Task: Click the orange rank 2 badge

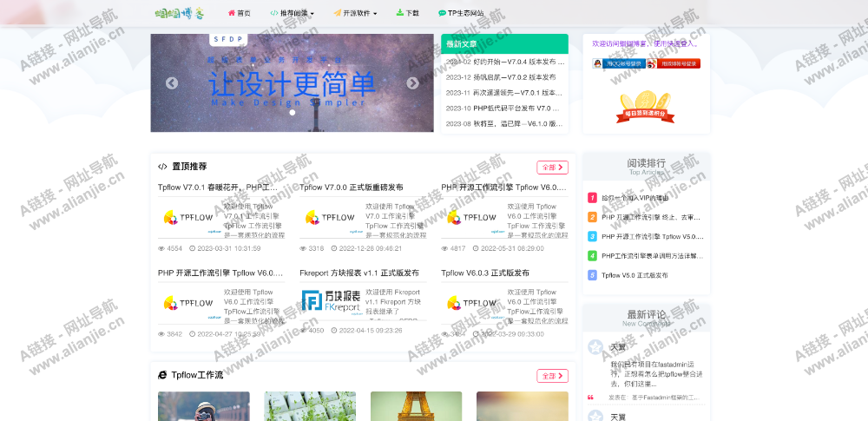Action: 592,217
